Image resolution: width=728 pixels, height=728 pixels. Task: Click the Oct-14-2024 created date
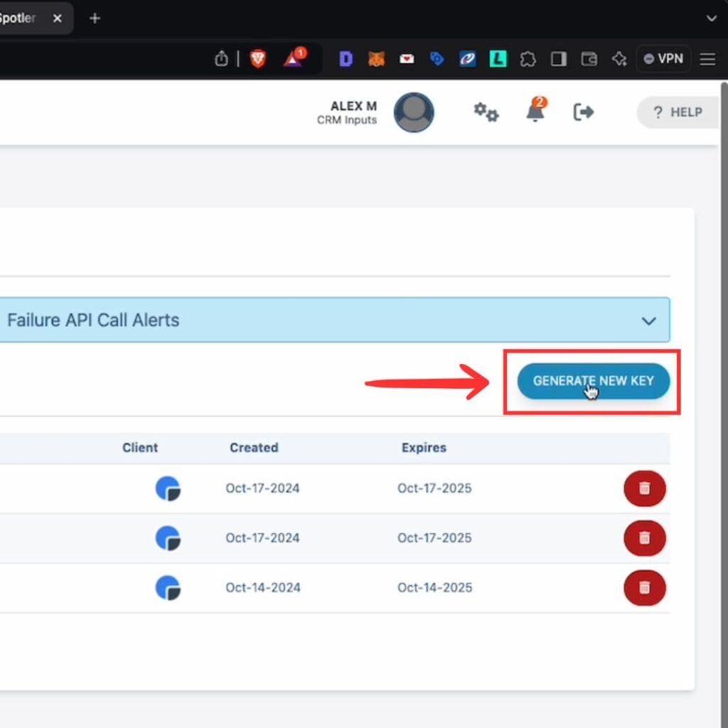263,588
